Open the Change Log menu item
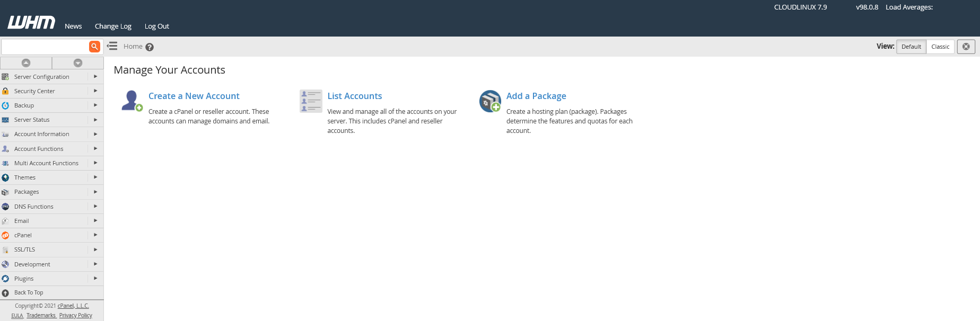Image resolution: width=980 pixels, height=321 pixels. [x=113, y=26]
